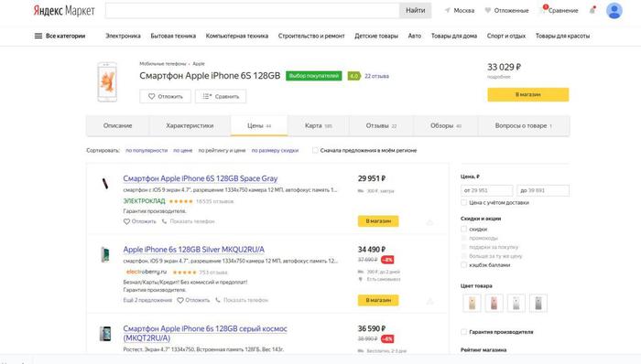The height and width of the screenshot is (364, 641).
Task: Sort offers по цене
Action: tap(183, 150)
